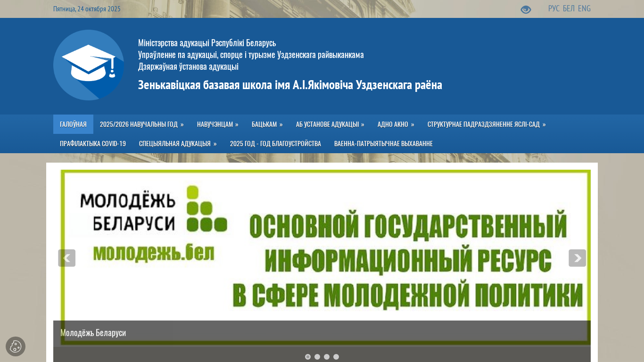Expand the 2025/2026 НАВУЧАЛЬНЫ ГОД menu
This screenshot has width=644, height=362.
(142, 124)
